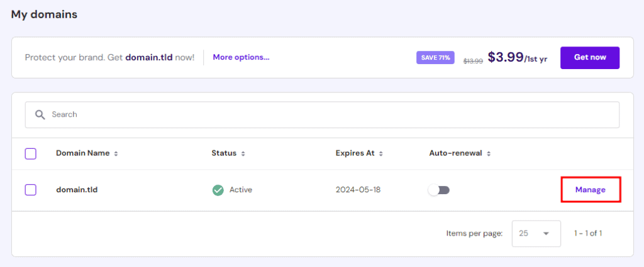The image size is (644, 267).
Task: Click the green Active status checkmark icon
Action: [x=218, y=190]
